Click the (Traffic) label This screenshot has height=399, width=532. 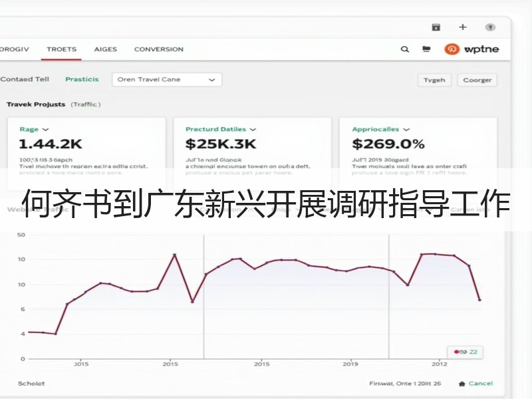(x=86, y=104)
